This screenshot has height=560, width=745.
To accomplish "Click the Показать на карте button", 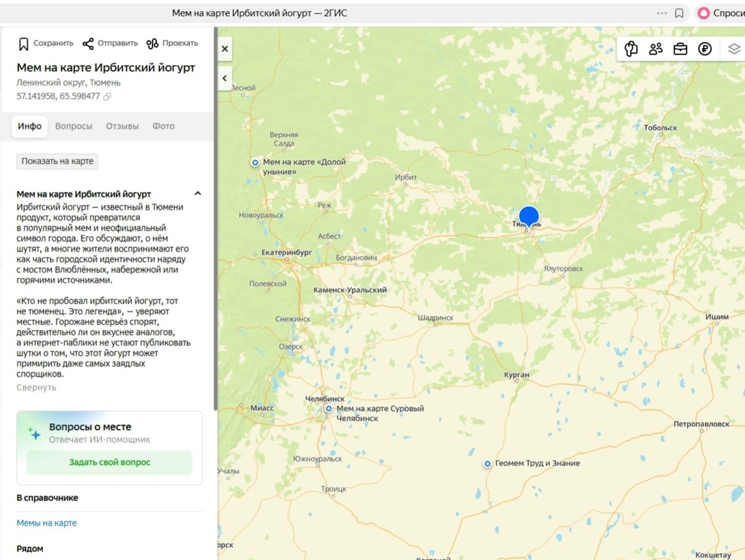I will (57, 161).
